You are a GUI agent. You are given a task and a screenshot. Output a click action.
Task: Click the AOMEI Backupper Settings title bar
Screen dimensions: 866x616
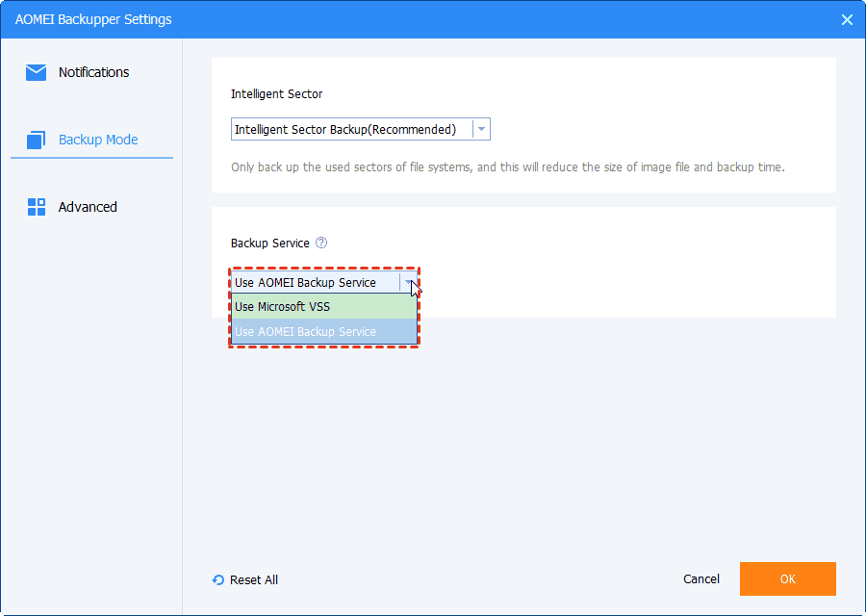click(x=385, y=19)
